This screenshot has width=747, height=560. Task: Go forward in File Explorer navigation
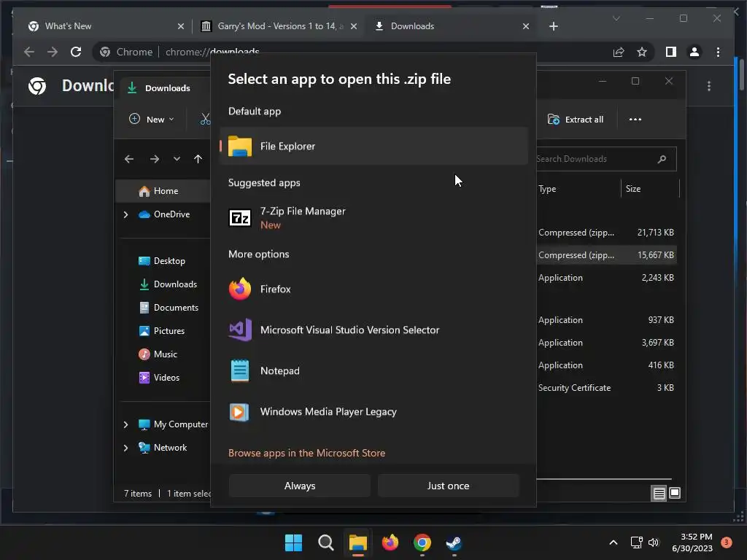155,159
